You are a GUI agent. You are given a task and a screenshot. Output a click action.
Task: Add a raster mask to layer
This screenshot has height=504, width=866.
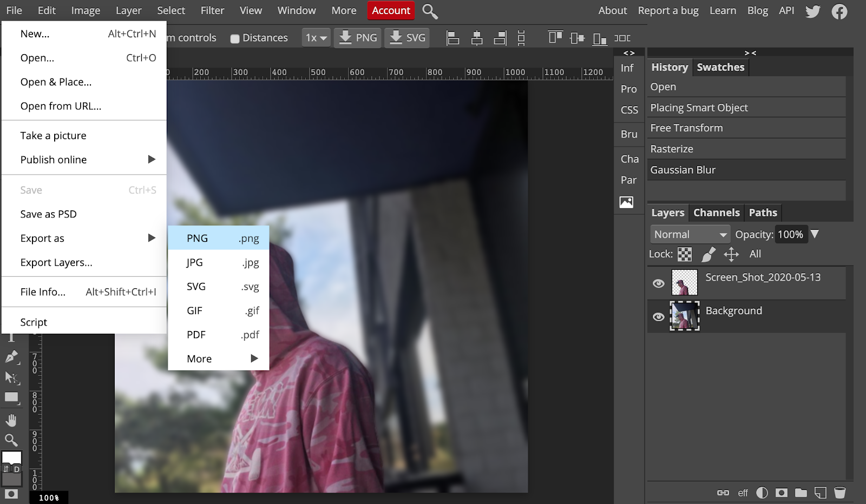pos(781,493)
